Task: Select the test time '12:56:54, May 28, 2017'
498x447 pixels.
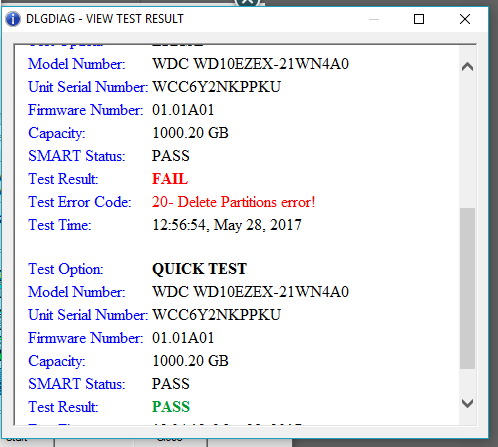Action: [x=227, y=225]
